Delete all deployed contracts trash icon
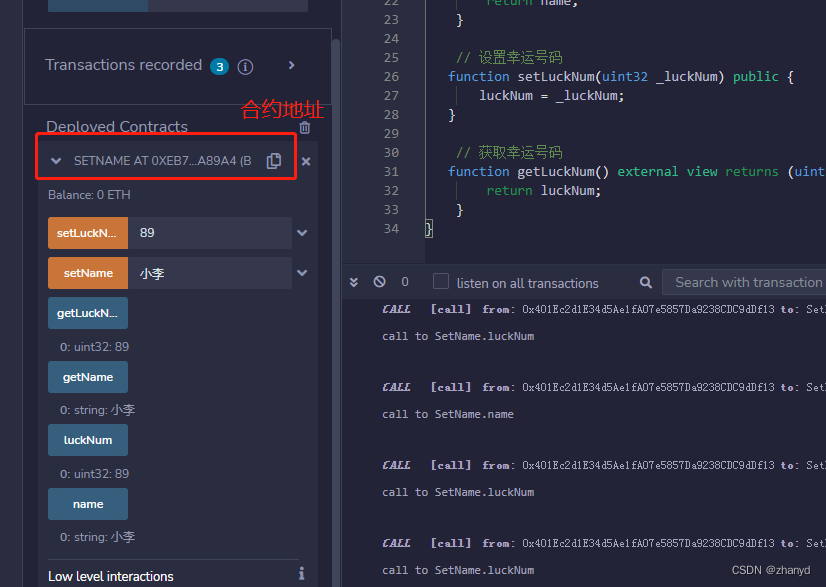This screenshot has width=826, height=587. [x=304, y=127]
